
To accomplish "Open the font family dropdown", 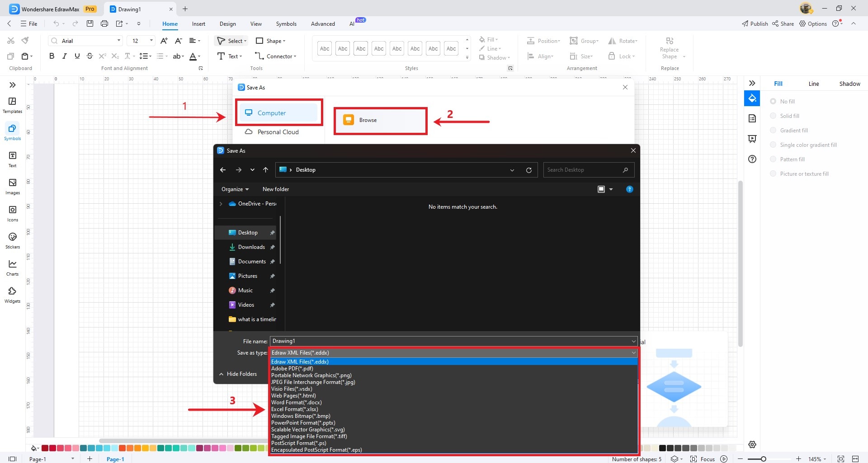I will pyautogui.click(x=119, y=41).
